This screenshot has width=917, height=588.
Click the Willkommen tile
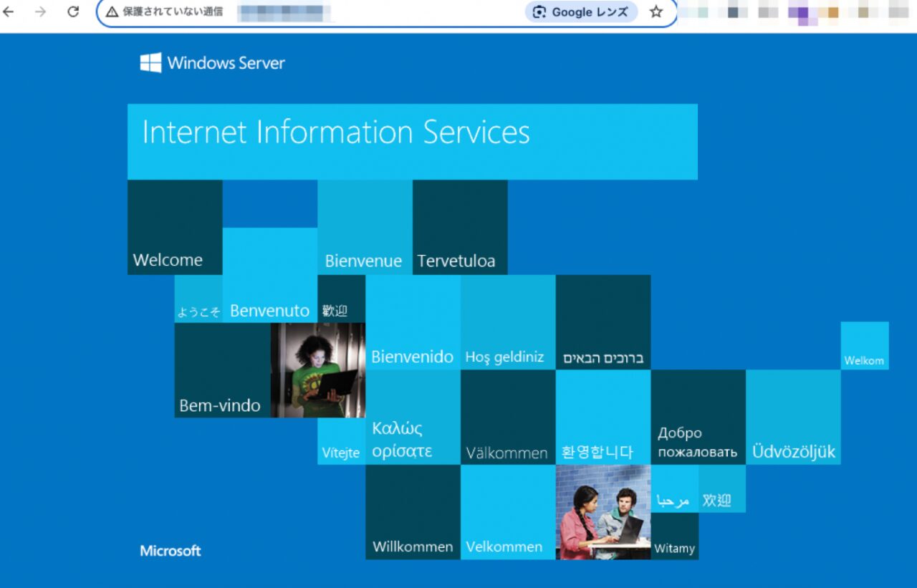coord(413,512)
